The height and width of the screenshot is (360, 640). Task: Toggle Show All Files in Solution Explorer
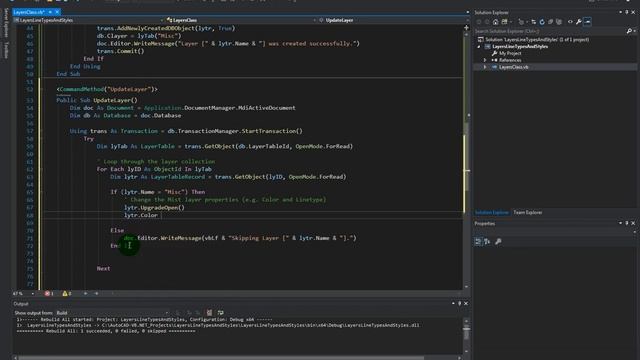click(x=559, y=22)
